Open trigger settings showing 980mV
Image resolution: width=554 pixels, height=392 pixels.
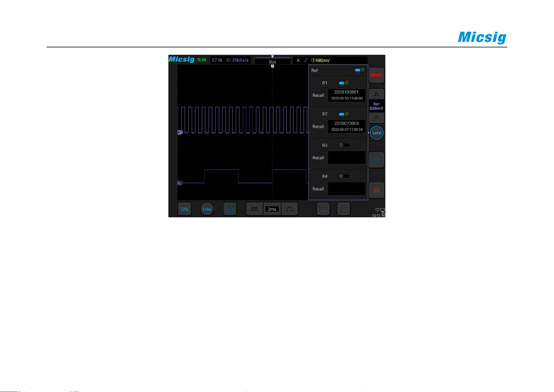pos(330,60)
